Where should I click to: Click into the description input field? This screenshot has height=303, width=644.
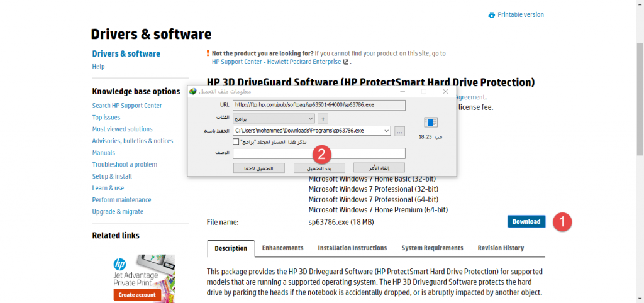pos(319,153)
